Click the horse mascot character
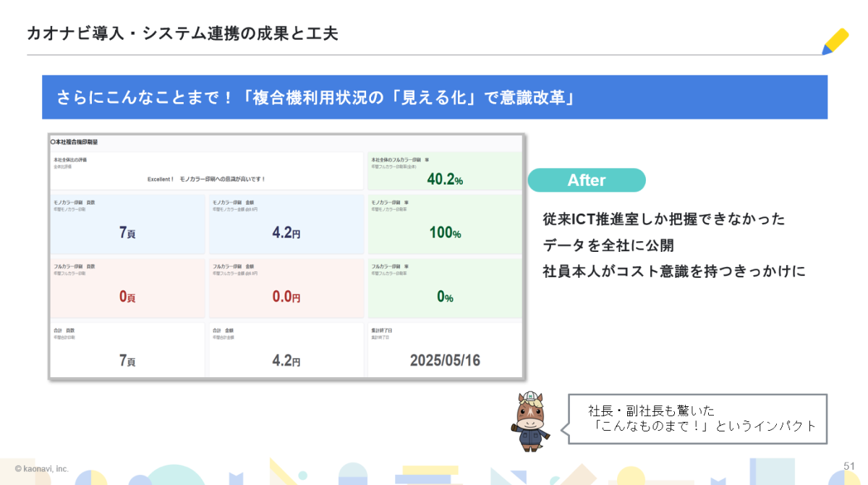The height and width of the screenshot is (485, 868). (529, 422)
